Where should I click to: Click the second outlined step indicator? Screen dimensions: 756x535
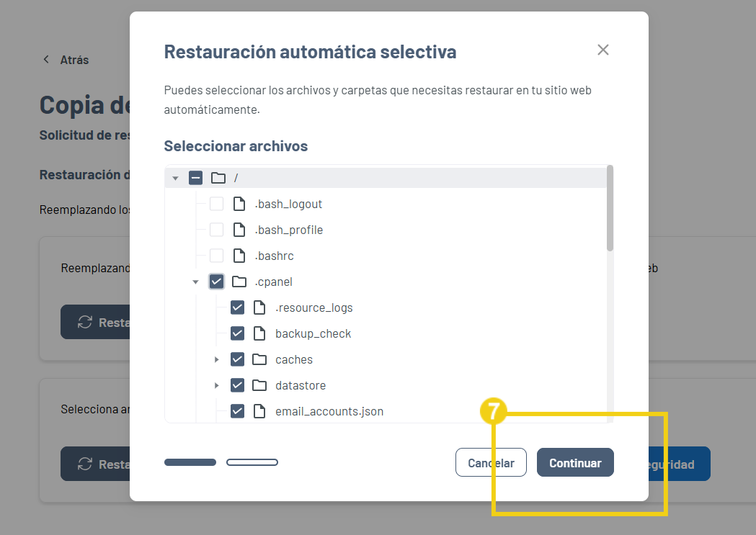[x=252, y=462]
